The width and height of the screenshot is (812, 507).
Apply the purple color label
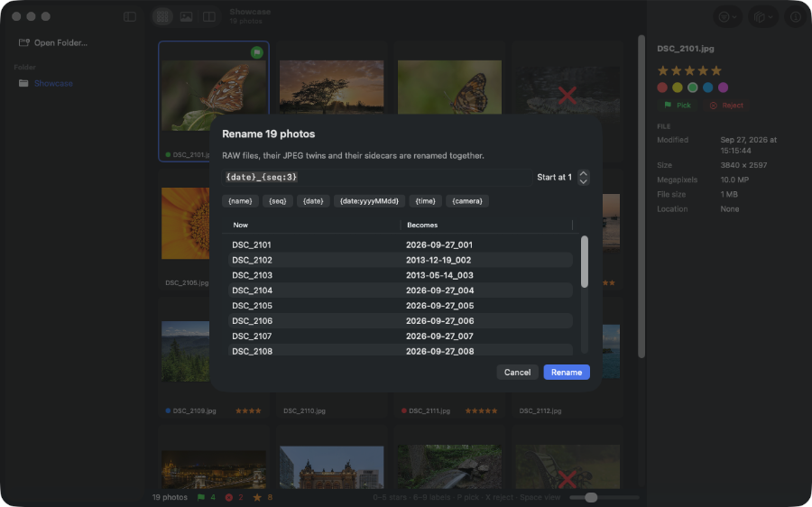(x=723, y=88)
